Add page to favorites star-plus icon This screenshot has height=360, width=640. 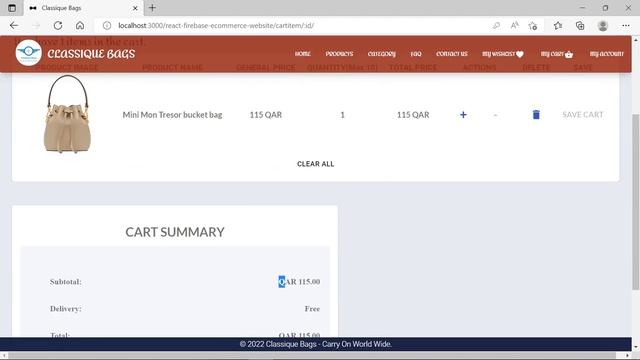click(x=533, y=26)
